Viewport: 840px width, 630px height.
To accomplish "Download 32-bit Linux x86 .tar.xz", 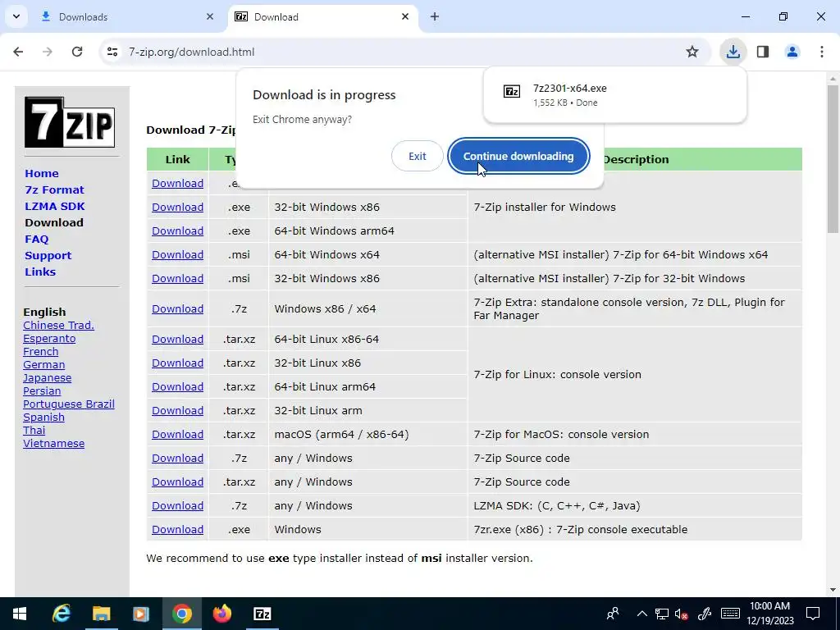I will pyautogui.click(x=177, y=363).
